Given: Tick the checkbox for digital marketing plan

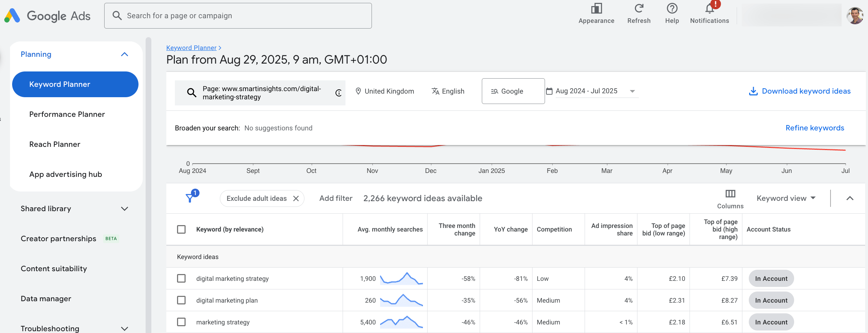Looking at the screenshot, I should 181,300.
